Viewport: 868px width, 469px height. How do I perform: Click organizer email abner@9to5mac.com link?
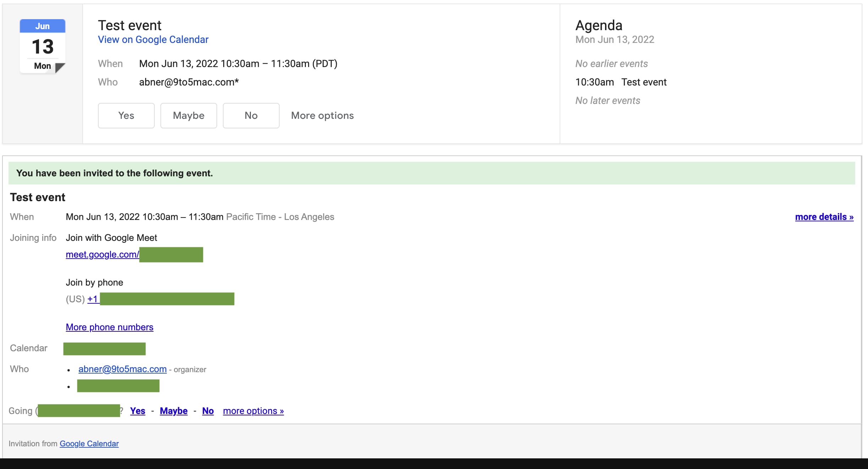tap(122, 369)
